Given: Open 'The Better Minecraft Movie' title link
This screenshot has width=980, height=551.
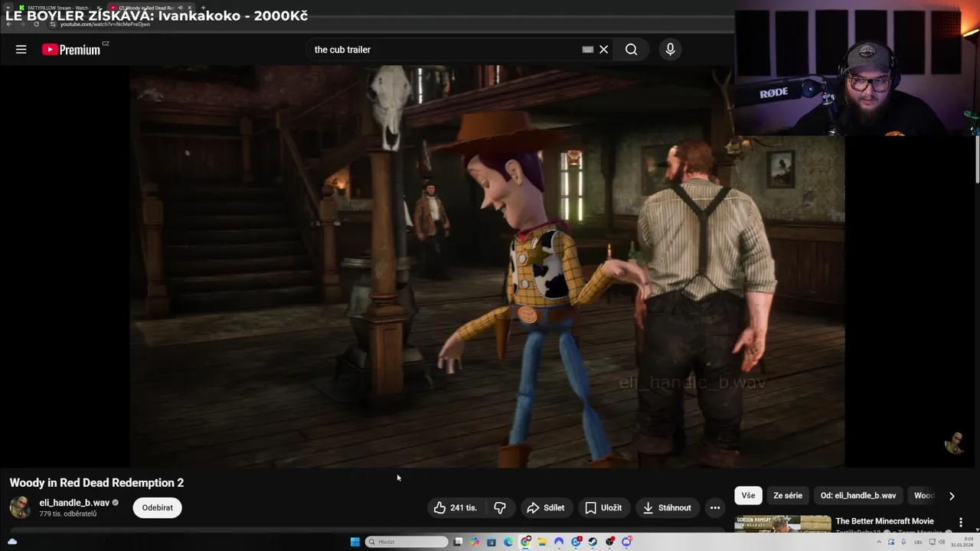Looking at the screenshot, I should (884, 521).
